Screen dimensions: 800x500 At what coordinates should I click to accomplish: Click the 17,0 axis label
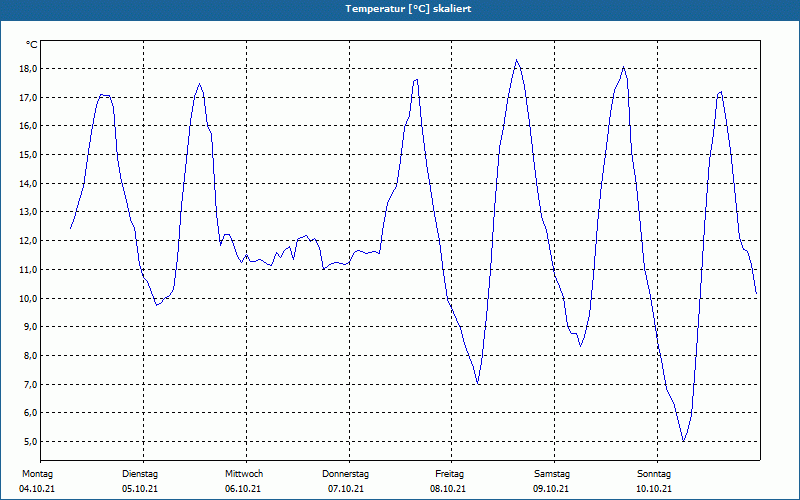(28, 97)
